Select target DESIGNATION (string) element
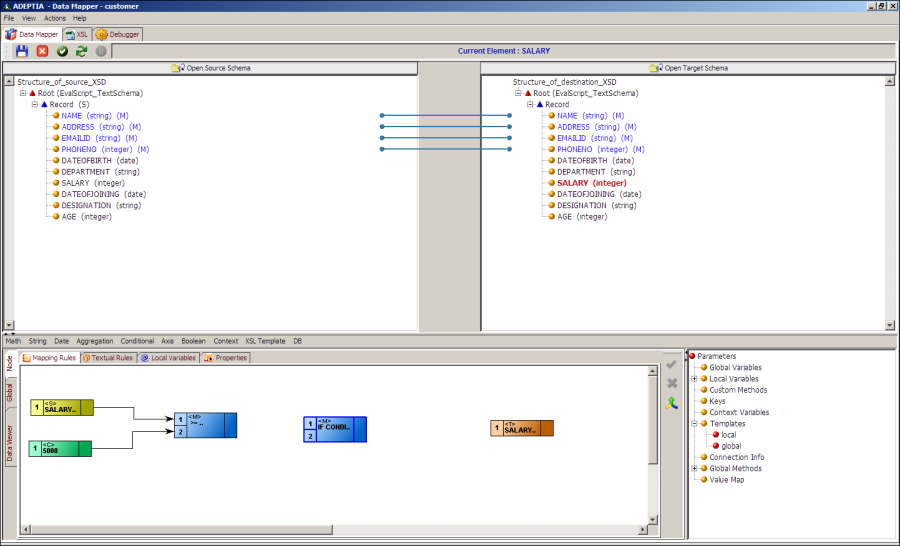The image size is (900, 546). (597, 206)
